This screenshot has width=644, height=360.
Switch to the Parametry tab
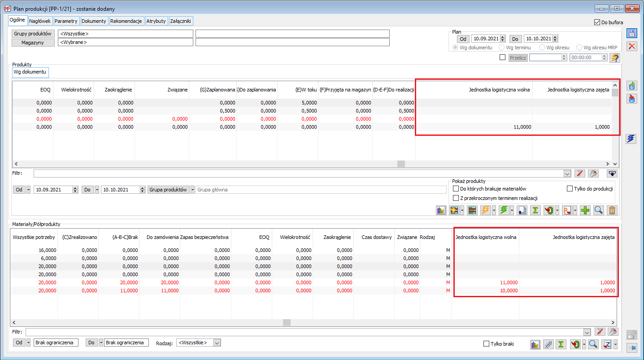pos(66,21)
